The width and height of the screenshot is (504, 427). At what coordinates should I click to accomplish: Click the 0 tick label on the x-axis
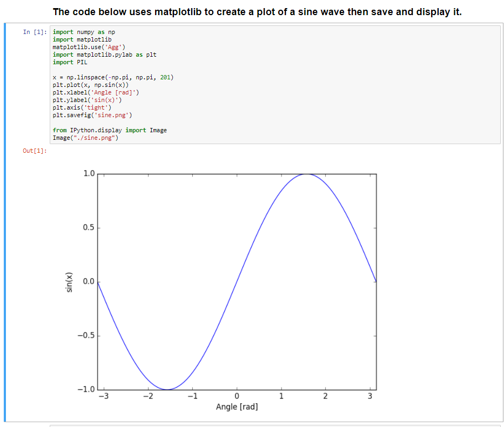point(237,397)
